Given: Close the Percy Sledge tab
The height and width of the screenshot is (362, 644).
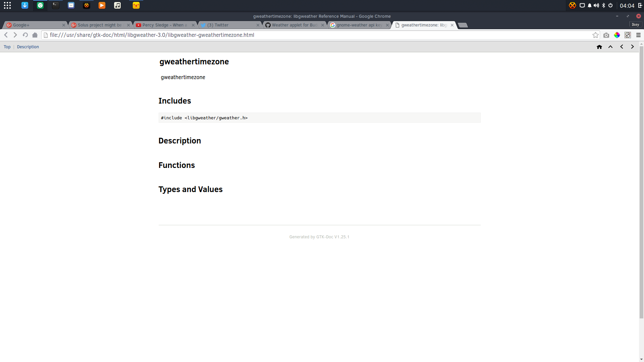Looking at the screenshot, I should coord(193,25).
